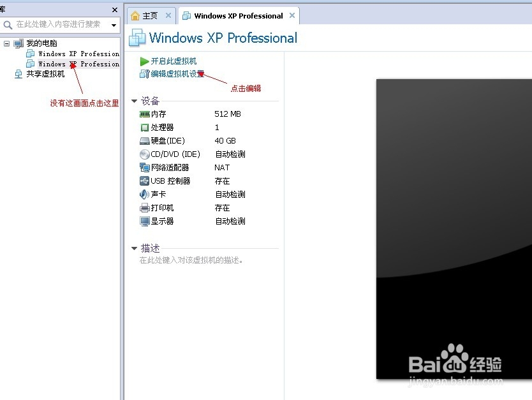The width and height of the screenshot is (532, 400).
Task: Close the library side panel
Action: 115,10
